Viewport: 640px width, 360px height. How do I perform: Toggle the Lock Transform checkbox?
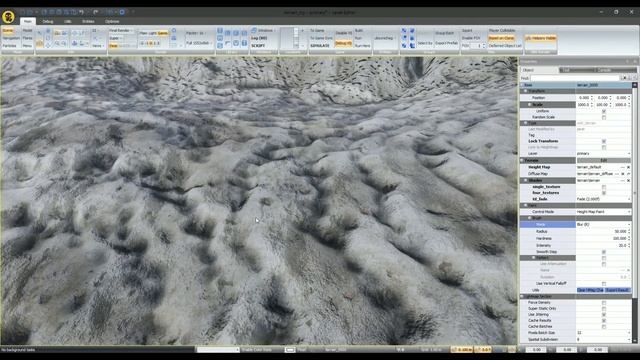pos(604,141)
